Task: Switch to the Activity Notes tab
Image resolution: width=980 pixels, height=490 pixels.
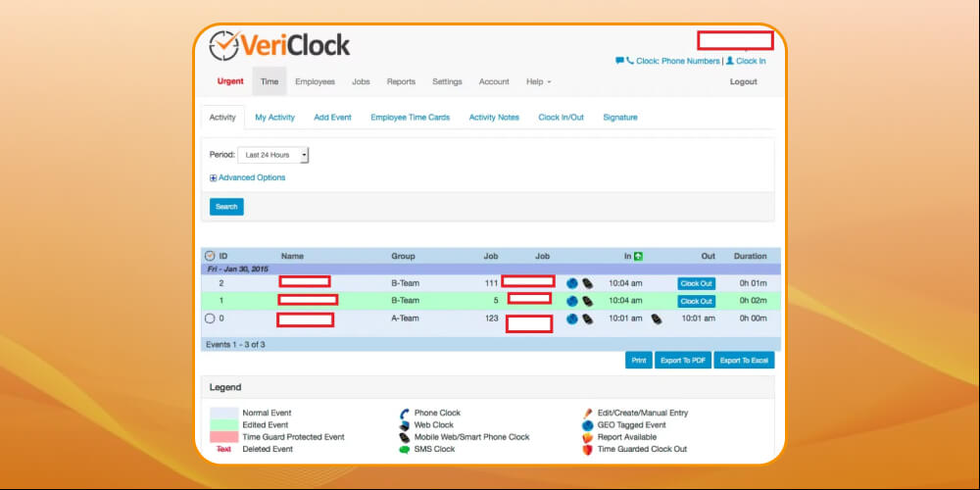Action: [x=494, y=118]
